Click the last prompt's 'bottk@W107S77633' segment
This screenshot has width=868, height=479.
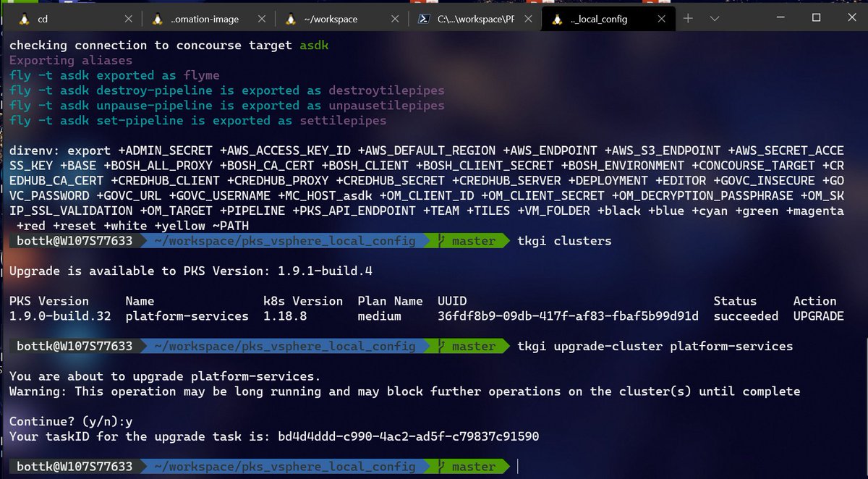[x=75, y=467]
